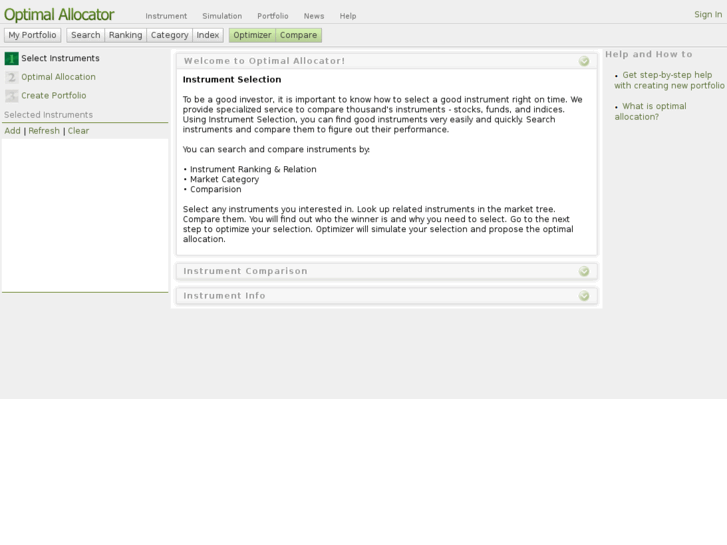
Task: Click the Instrument Selection heading
Action: click(232, 80)
